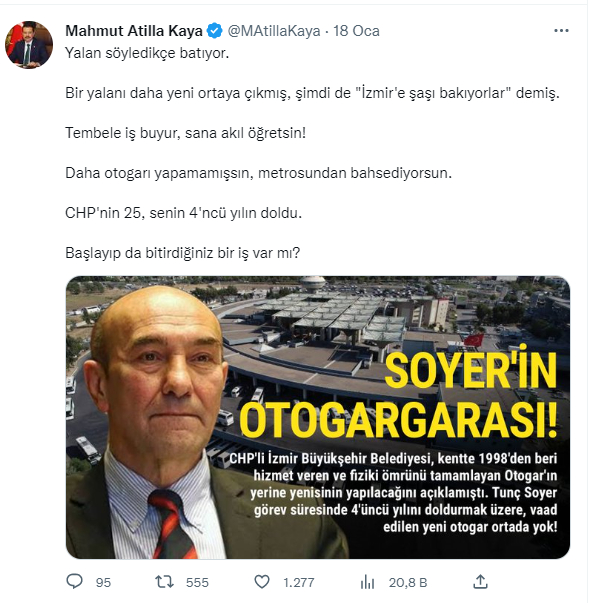Click the @MAtillaKaya handle
Image resolution: width=598 pixels, height=603 pixels.
tap(274, 31)
